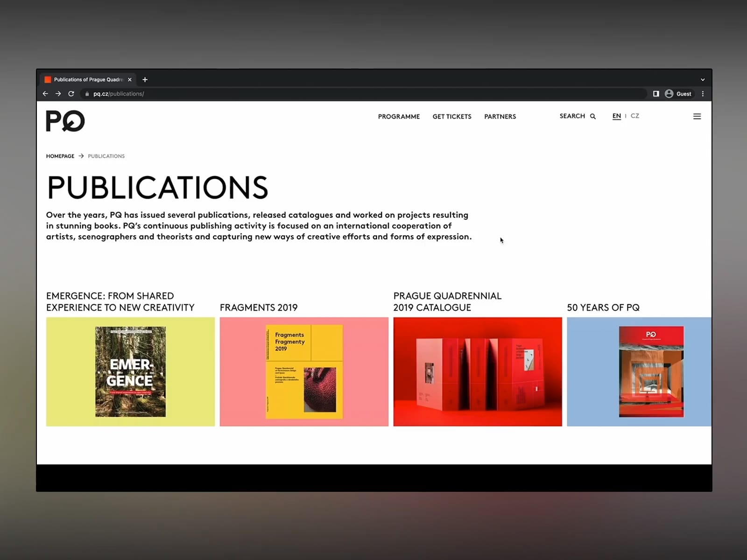This screenshot has height=560, width=747.
Task: Open the browser three-dot menu
Action: pyautogui.click(x=703, y=94)
